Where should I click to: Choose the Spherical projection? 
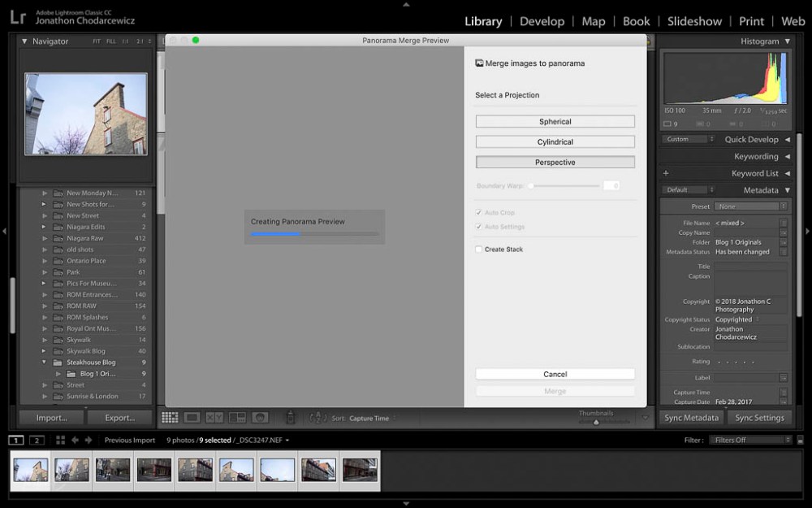coord(555,122)
